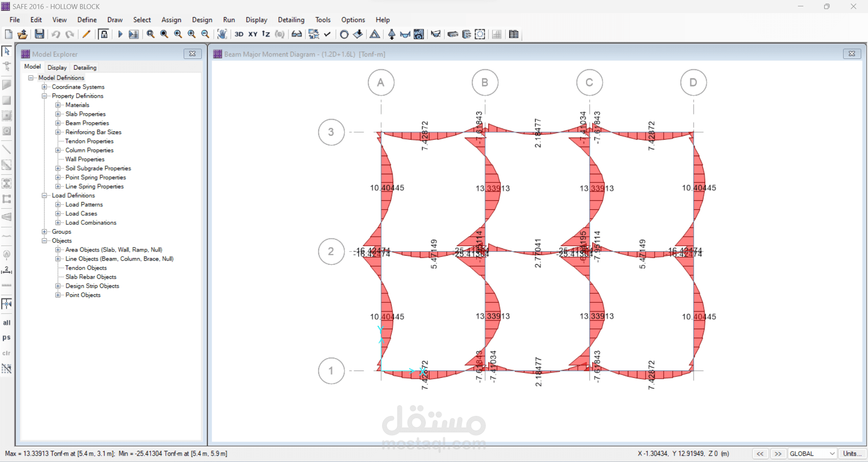Viewport: 868px width, 462px height.
Task: Click the zoom in one step icon
Action: point(192,34)
